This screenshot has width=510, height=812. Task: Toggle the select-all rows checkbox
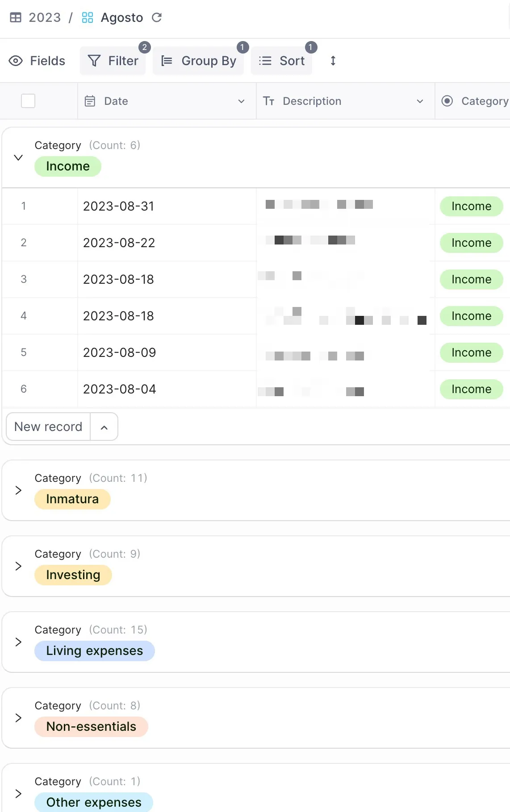(28, 101)
